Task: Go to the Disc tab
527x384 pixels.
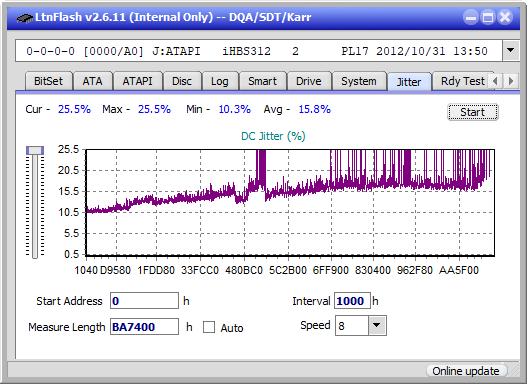Action: click(x=182, y=81)
